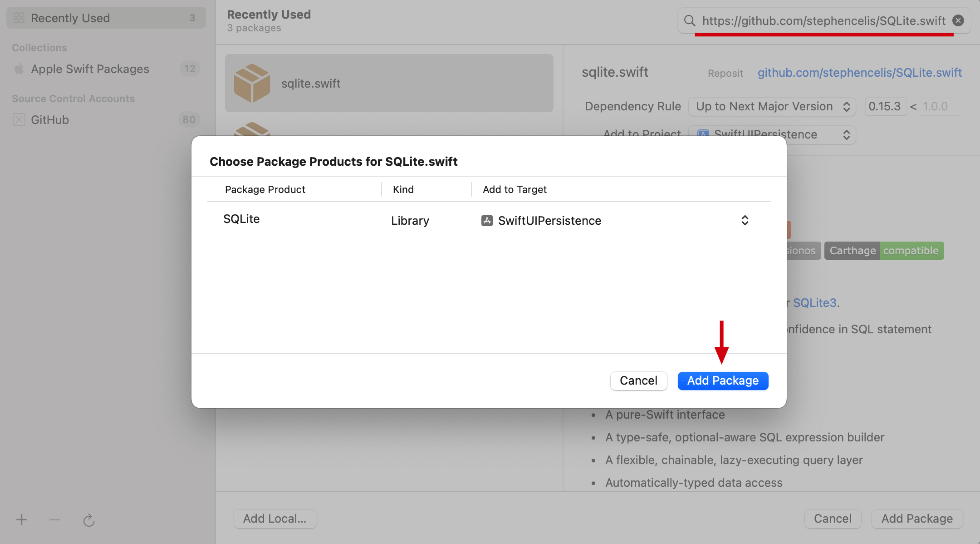Click the second package box icon in the list
Screen dimensions: 980x544
[x=252, y=129]
